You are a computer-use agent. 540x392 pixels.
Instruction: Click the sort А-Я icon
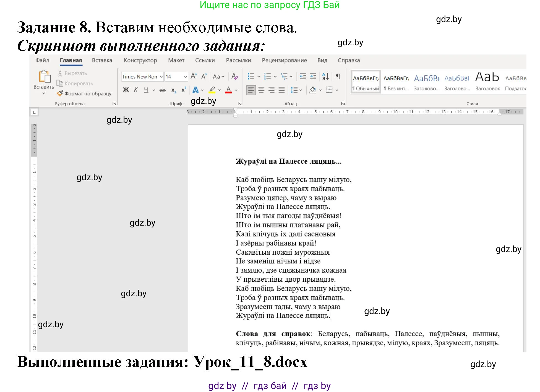pyautogui.click(x=325, y=77)
